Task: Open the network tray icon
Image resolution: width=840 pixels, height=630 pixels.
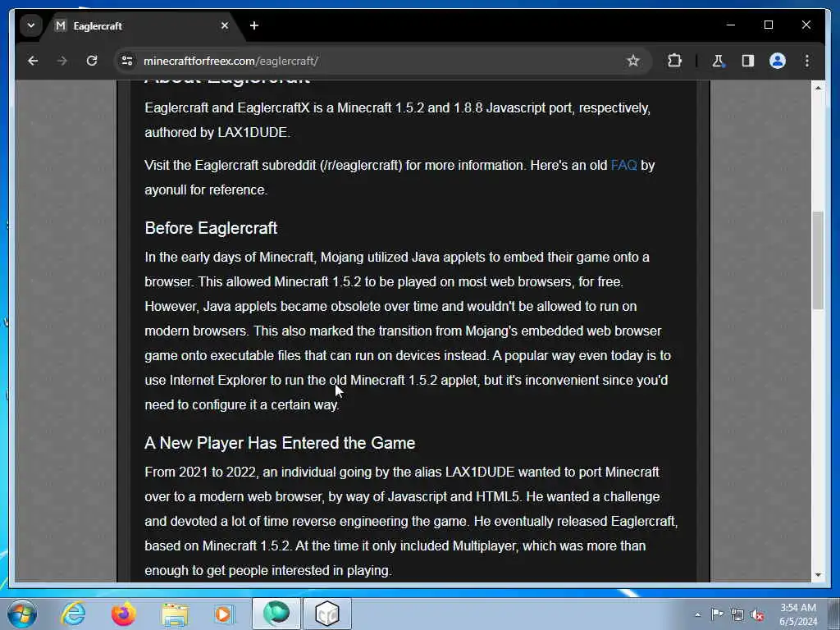Action: 737,614
